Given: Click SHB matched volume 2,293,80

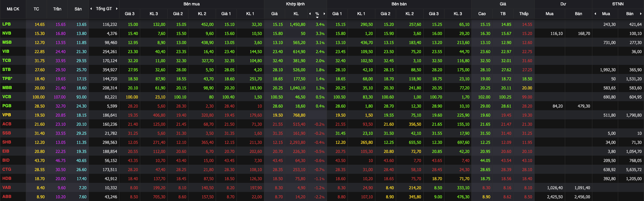Looking at the screenshot, I should [297, 143].
